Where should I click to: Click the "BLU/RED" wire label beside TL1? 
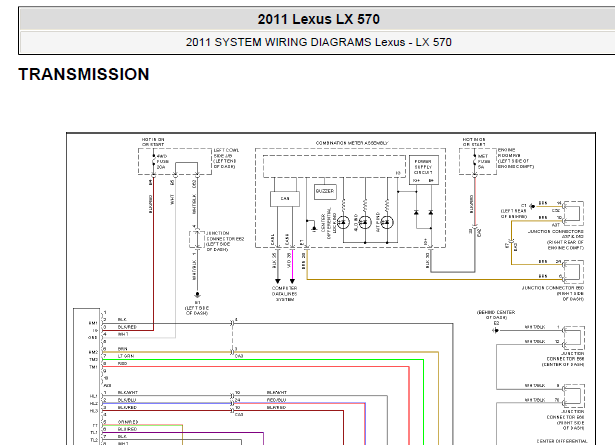tap(127, 429)
